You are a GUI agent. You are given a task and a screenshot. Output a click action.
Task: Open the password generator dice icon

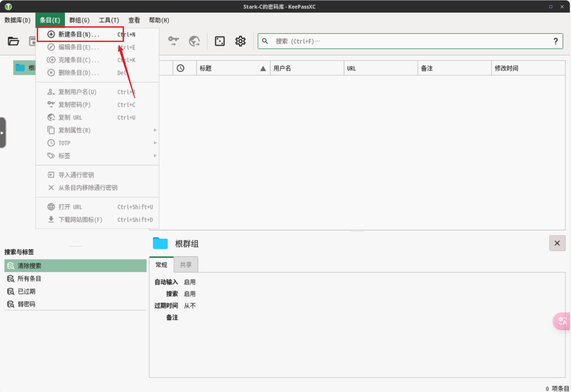(220, 41)
